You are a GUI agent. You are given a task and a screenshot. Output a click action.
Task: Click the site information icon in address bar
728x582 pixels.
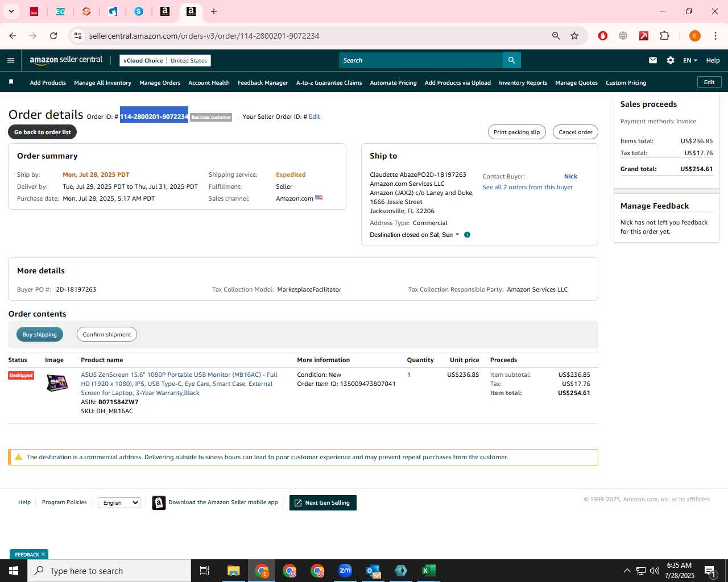coord(78,36)
